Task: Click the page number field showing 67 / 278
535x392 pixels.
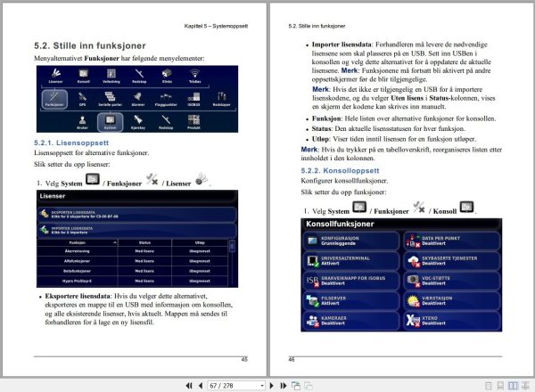Action: (x=234, y=386)
